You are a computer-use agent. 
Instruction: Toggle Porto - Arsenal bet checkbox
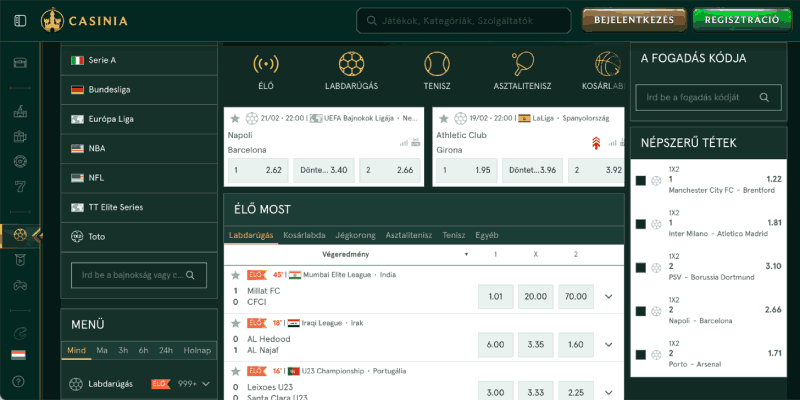coord(641,355)
